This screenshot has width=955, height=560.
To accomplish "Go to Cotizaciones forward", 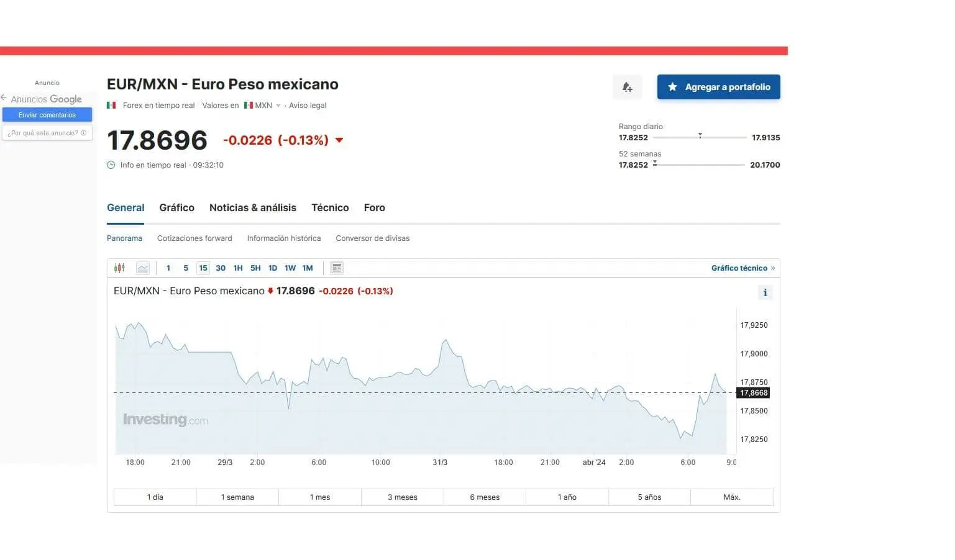I will click(194, 238).
